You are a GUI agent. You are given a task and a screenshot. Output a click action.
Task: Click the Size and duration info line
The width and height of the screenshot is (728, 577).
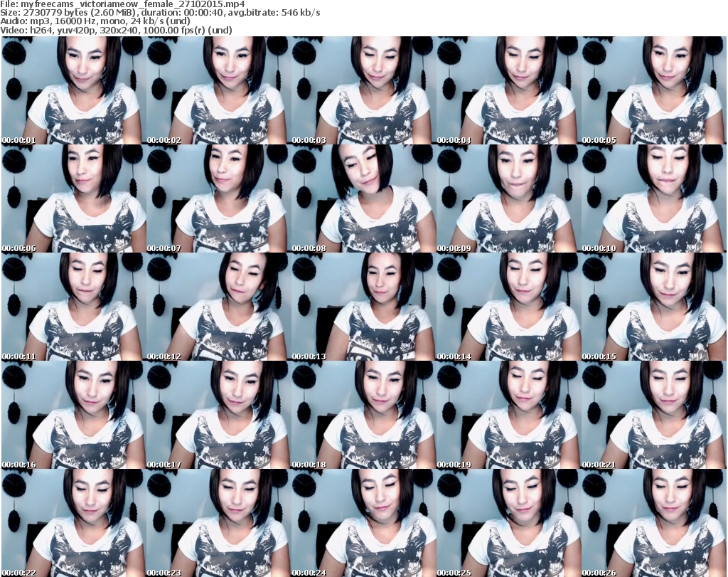[160, 13]
